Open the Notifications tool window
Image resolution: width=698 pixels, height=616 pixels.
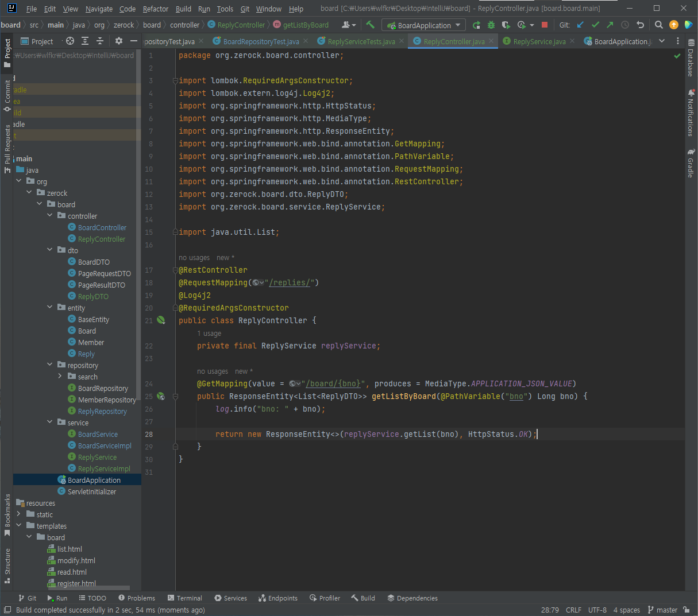(691, 113)
